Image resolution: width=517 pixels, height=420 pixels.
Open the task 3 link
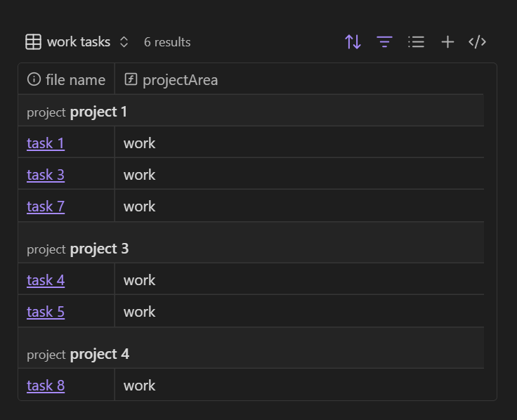click(46, 175)
